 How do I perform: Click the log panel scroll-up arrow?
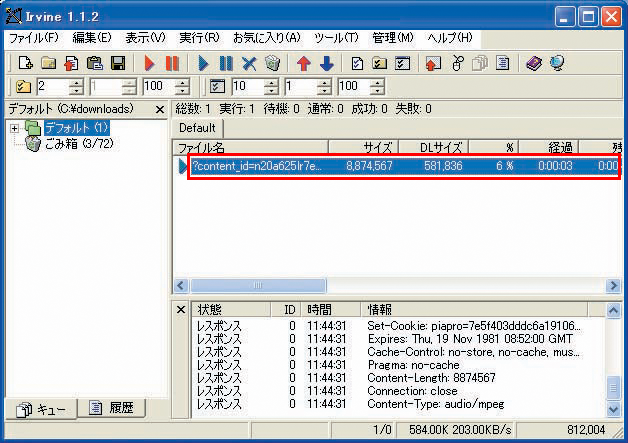coord(613,310)
